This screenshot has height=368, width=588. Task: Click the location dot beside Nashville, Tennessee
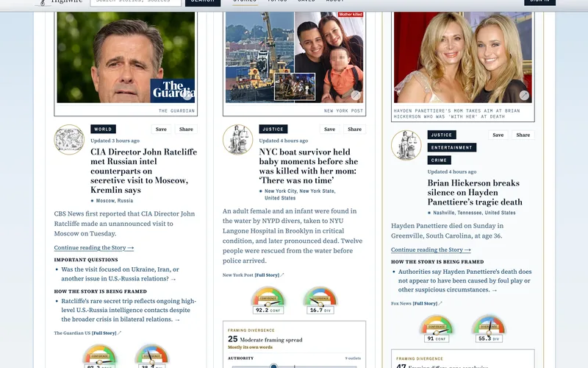click(x=429, y=213)
